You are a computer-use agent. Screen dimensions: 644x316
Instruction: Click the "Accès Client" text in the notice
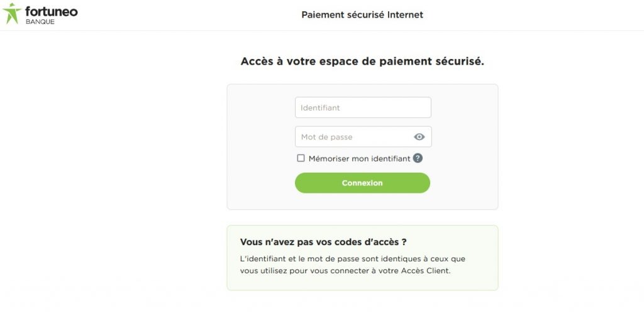429,271
